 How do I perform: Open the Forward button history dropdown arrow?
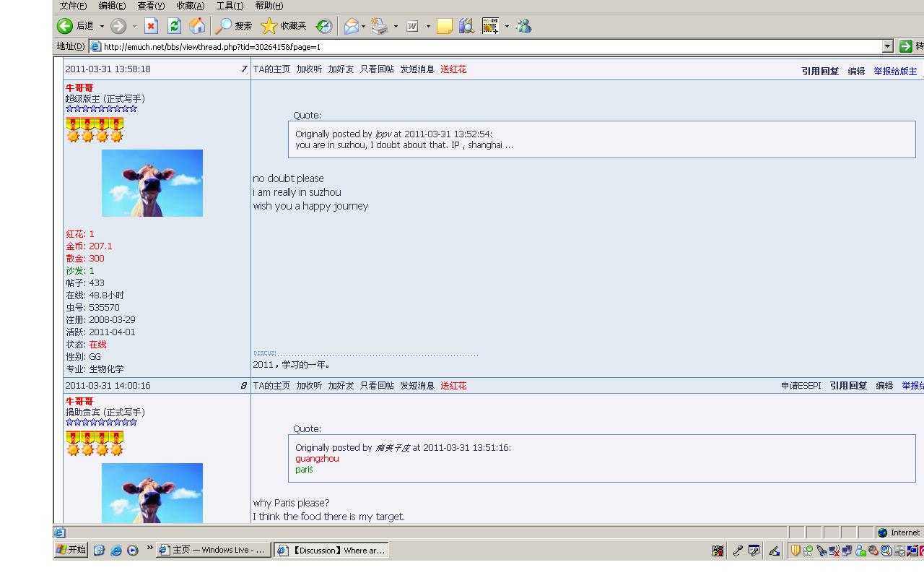134,26
